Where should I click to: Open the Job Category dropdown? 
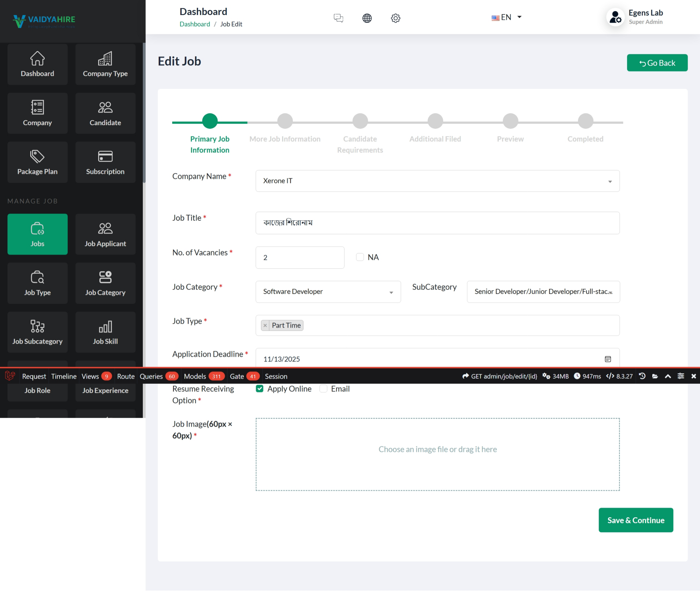(328, 292)
